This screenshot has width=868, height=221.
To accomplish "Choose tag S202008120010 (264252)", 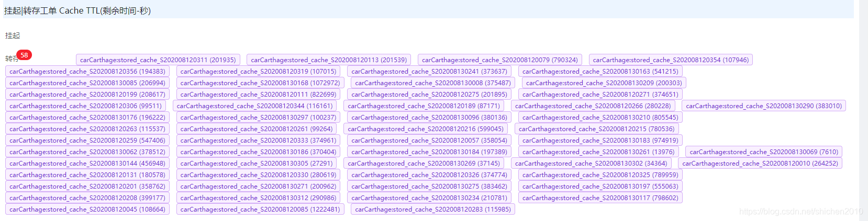I will click(x=760, y=164).
